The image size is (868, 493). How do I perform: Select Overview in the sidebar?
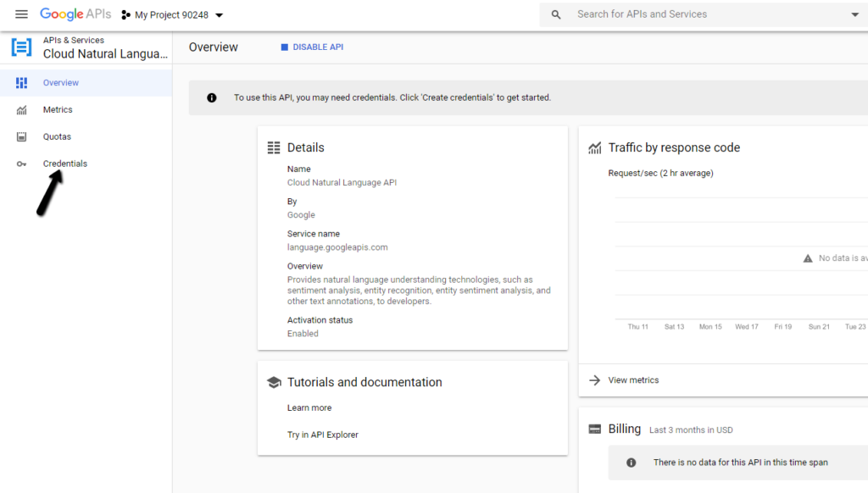[86, 82]
